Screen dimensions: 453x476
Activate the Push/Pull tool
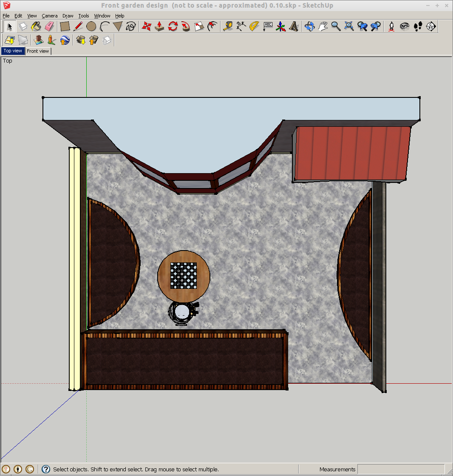[x=159, y=26]
